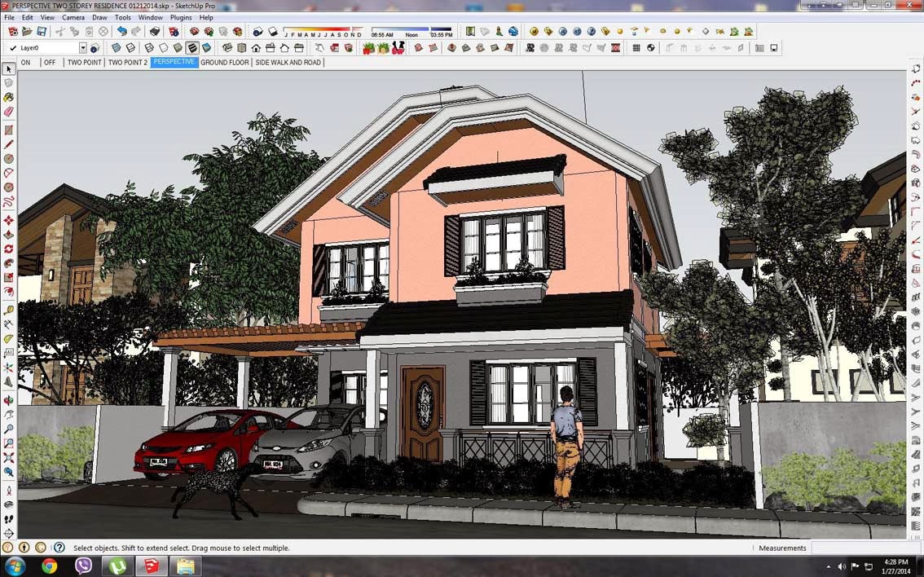Open the Print icon on the toolbar

tap(154, 31)
